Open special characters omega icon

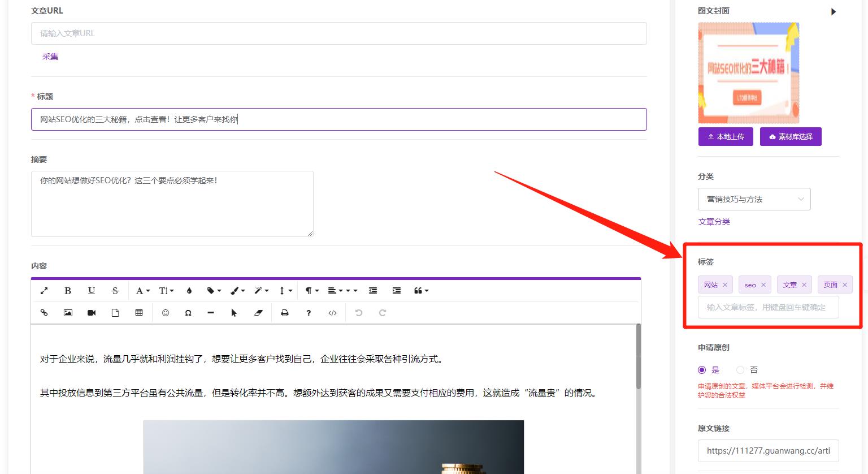188,313
